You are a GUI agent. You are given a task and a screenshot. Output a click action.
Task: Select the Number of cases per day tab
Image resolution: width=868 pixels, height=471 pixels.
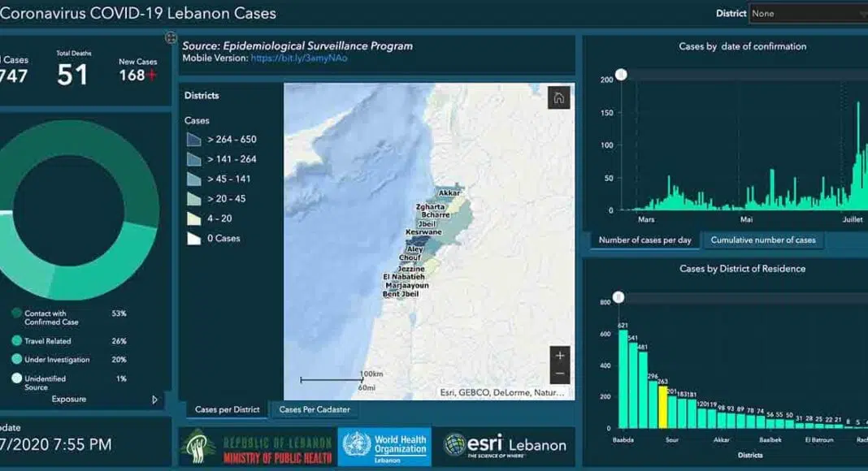[x=645, y=240]
